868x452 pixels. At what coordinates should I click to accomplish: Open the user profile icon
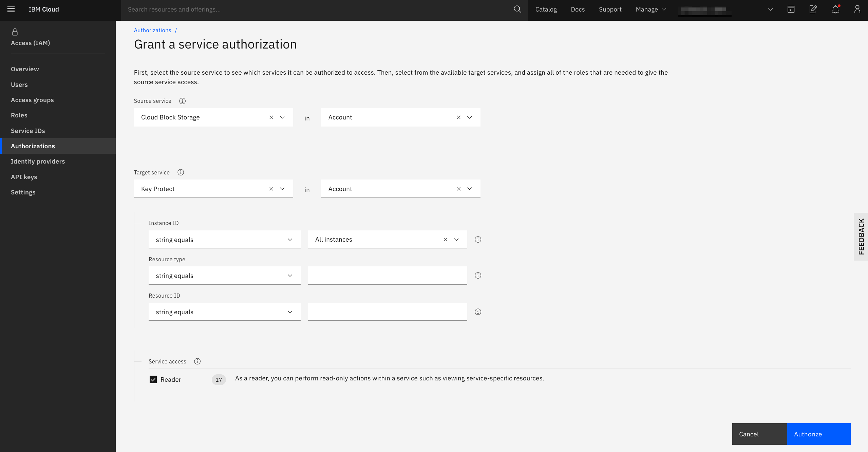click(x=857, y=10)
